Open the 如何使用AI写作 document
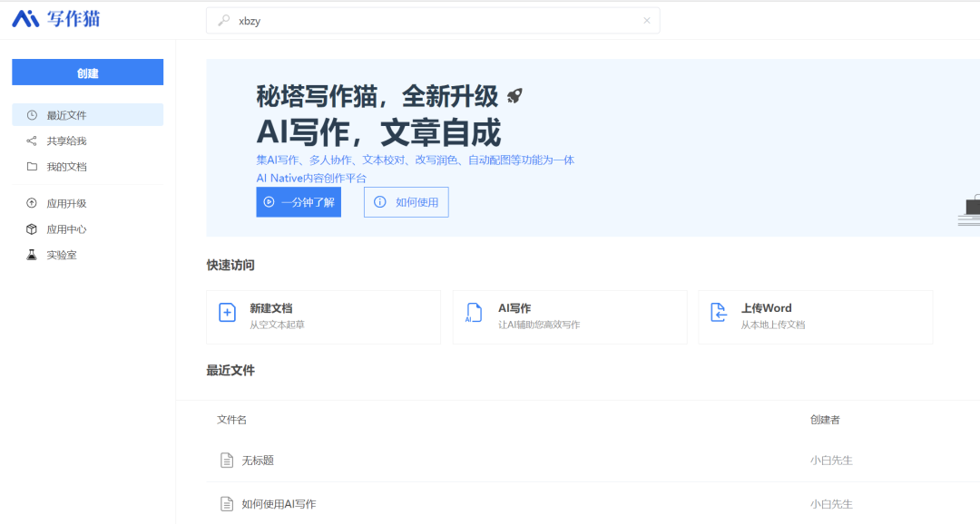Image resolution: width=980 pixels, height=524 pixels. [279, 504]
